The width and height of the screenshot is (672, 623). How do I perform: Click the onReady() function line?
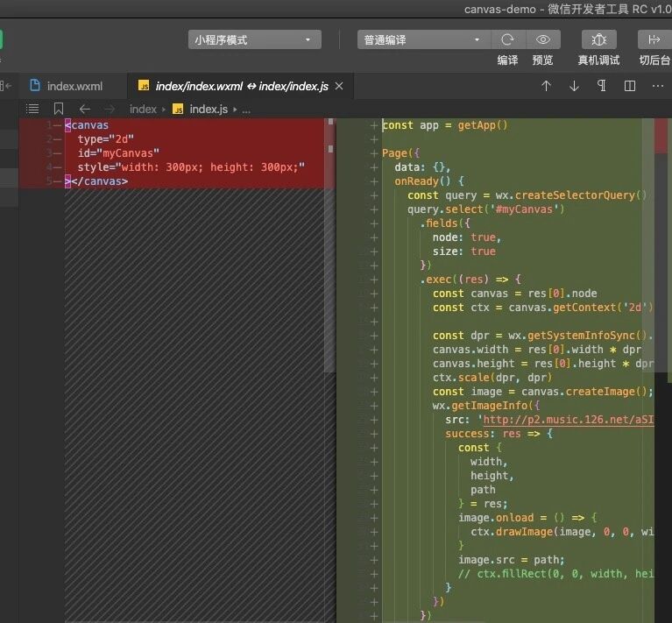pyautogui.click(x=428, y=181)
